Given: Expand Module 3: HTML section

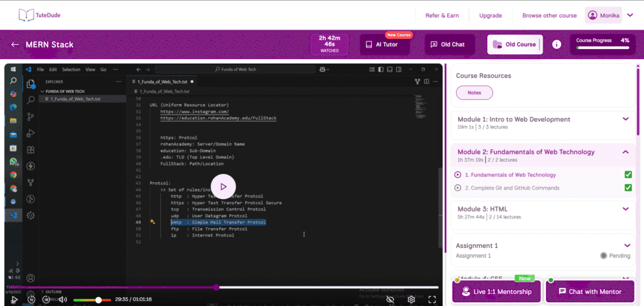Looking at the screenshot, I should pos(625,208).
